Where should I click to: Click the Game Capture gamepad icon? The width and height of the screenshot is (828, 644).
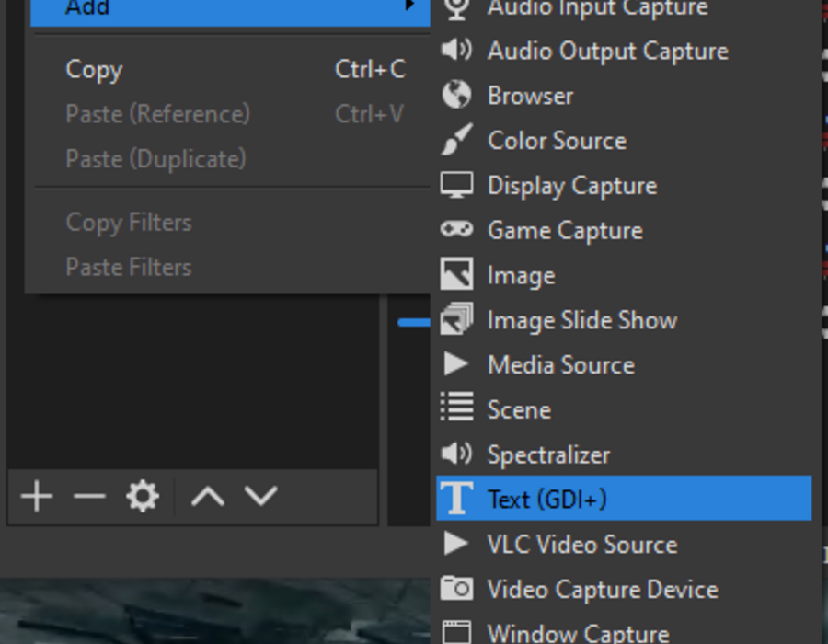click(x=456, y=230)
